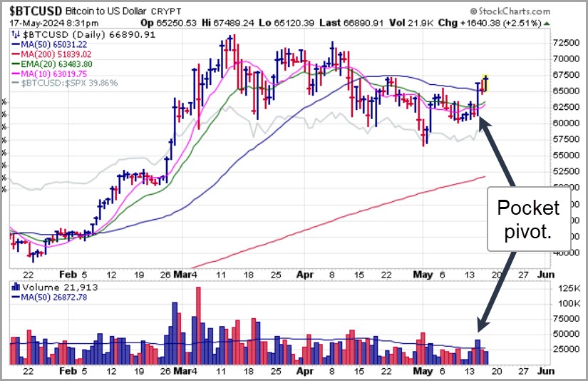Click the 67500 price axis label
588x381 pixels.
(566, 75)
